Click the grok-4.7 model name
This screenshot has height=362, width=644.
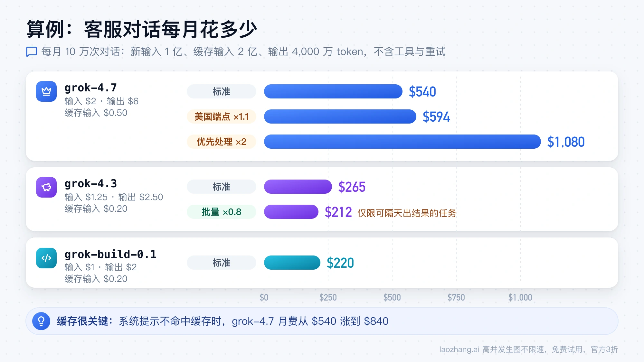90,88
